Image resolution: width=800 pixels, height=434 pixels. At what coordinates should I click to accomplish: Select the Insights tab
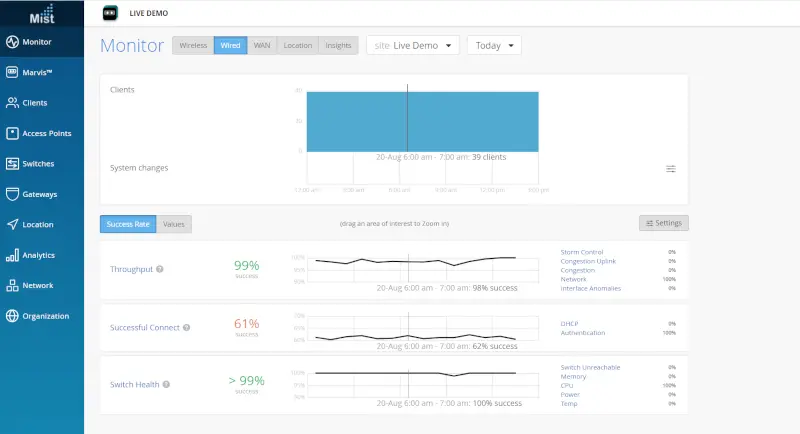click(338, 45)
